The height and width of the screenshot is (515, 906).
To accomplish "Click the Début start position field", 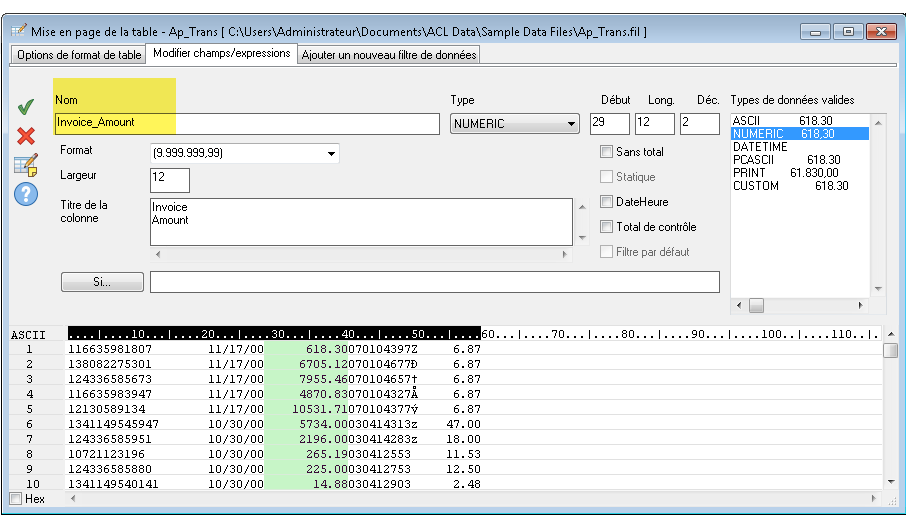I will 609,123.
